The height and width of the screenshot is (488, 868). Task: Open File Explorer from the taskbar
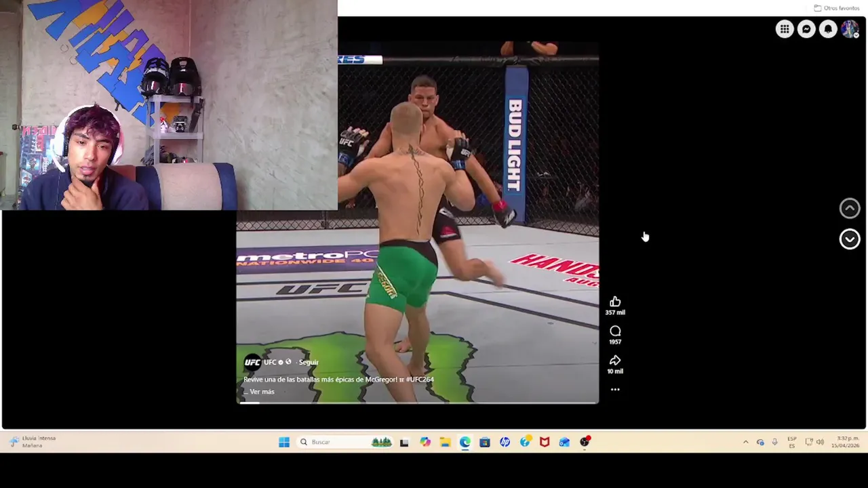(445, 442)
